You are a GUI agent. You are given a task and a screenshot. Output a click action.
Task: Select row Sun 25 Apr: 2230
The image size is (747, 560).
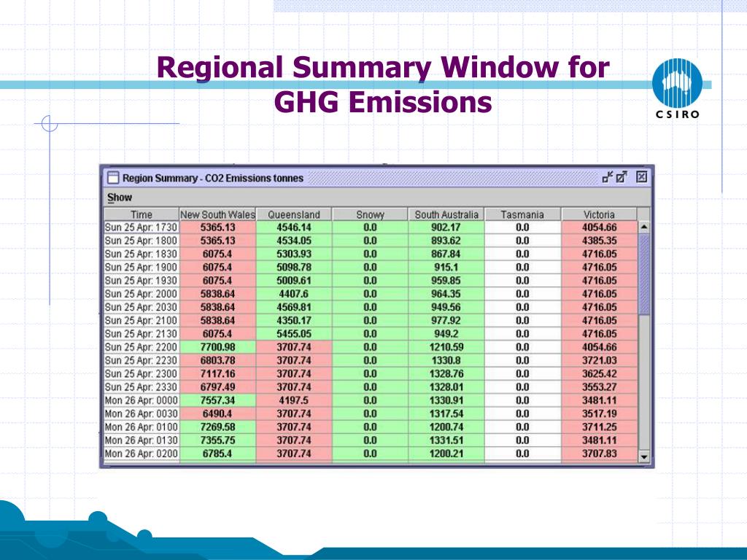coord(371,360)
